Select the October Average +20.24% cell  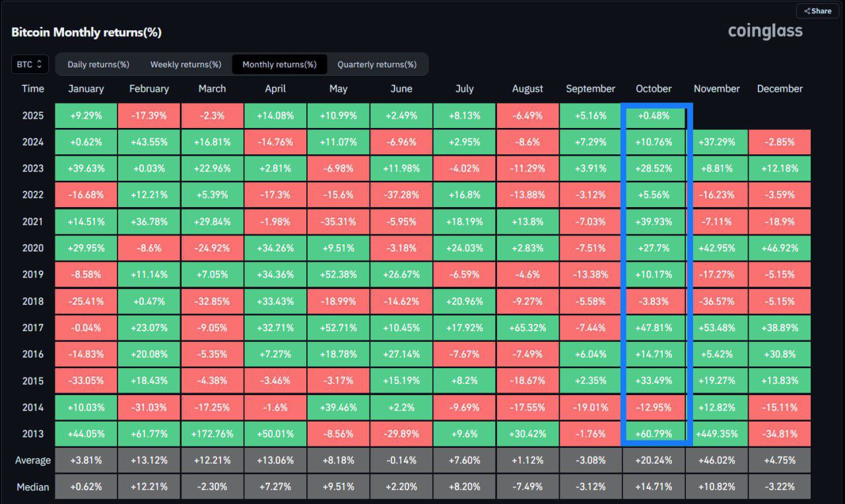tap(654, 460)
